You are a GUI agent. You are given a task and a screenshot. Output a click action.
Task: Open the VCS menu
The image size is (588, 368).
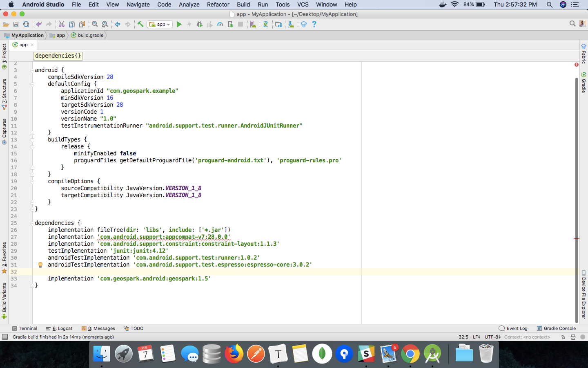pos(303,4)
